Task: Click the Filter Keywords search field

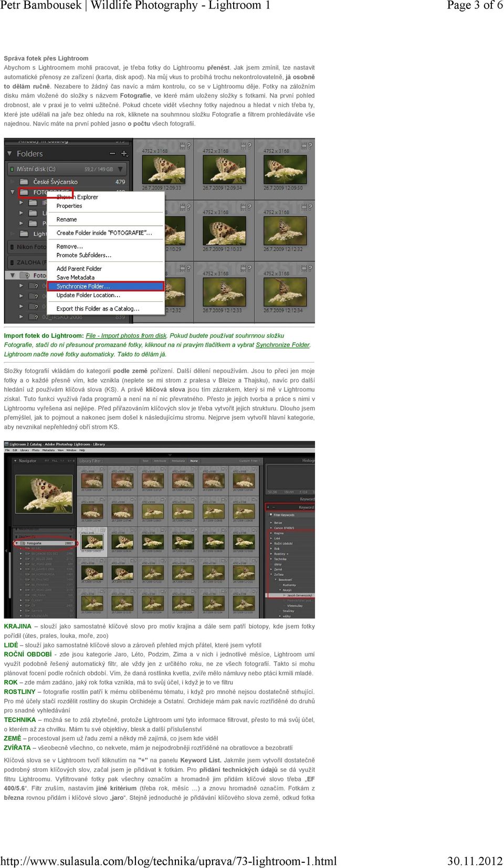Action: click(291, 515)
